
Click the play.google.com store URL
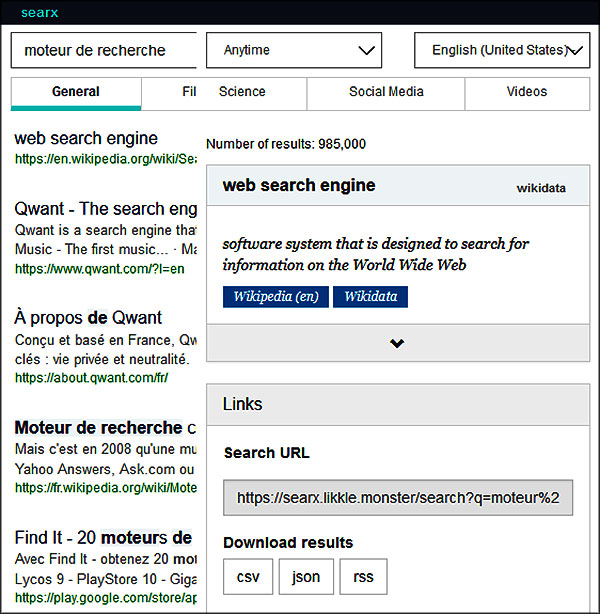(106, 598)
